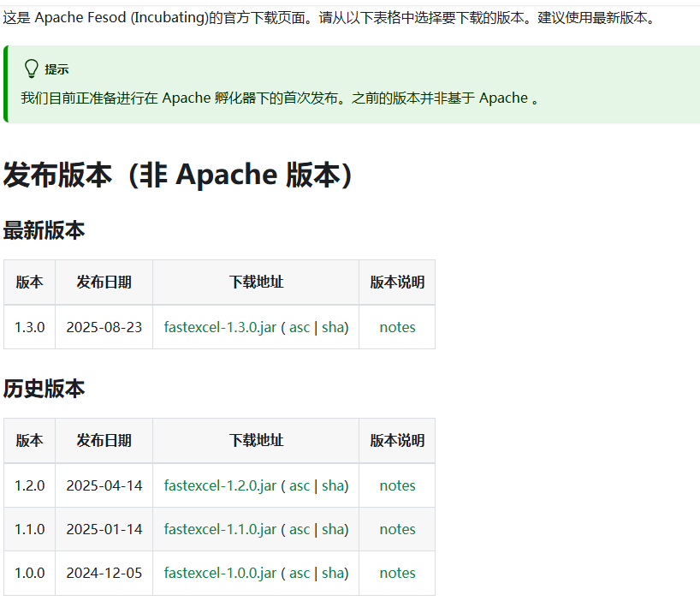Click 版本说明 header in latest version table
This screenshot has width=700, height=601.
pos(397,283)
